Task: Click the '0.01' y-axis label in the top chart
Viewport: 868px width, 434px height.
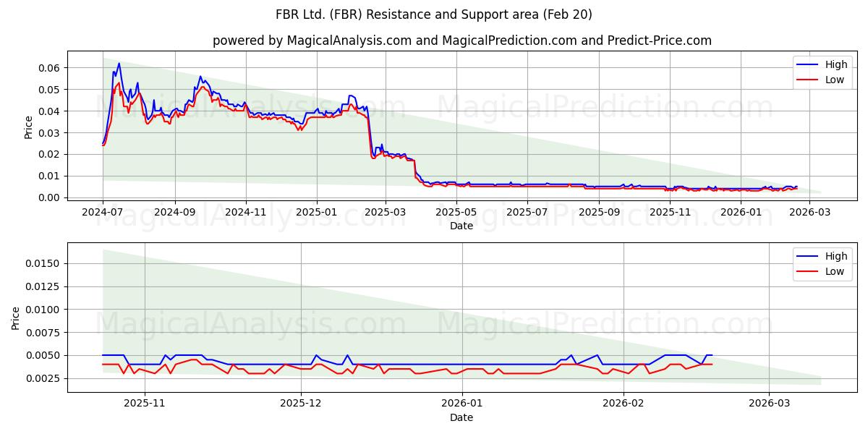Action: pos(49,176)
